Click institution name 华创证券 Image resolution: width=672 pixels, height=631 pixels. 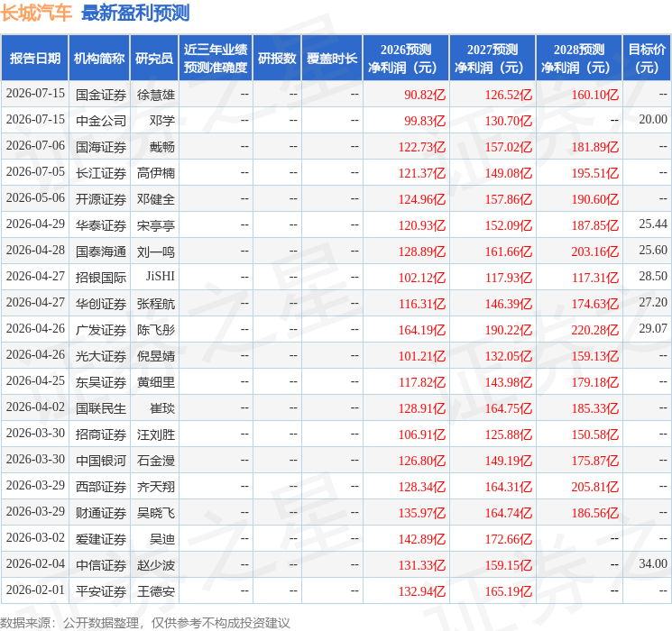(x=101, y=304)
